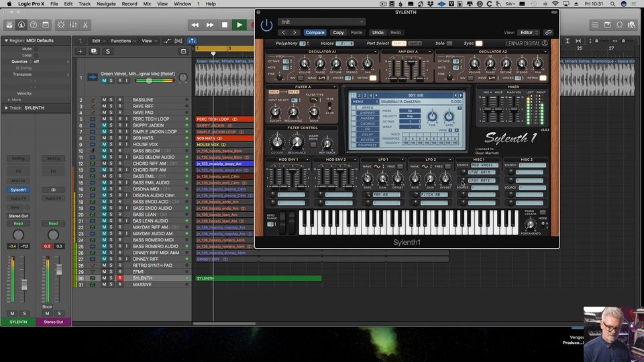Click the Compare button in plugin header
This screenshot has height=362, width=644.
(x=315, y=32)
